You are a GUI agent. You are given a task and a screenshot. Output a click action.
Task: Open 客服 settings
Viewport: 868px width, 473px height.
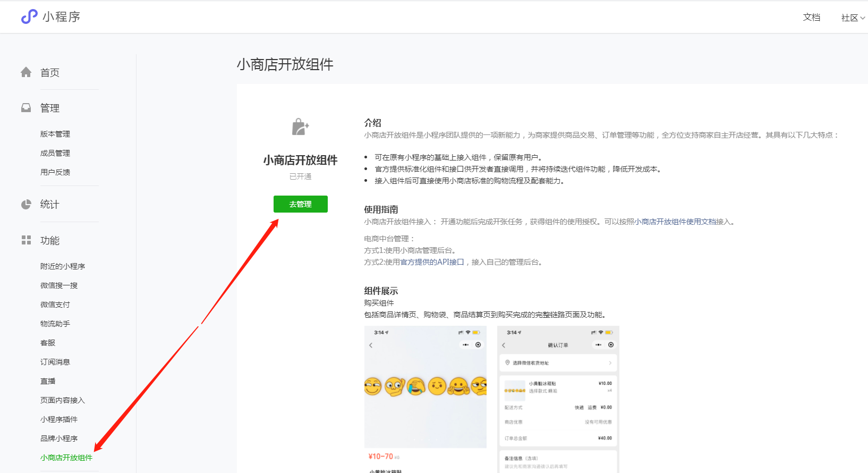pyautogui.click(x=48, y=343)
